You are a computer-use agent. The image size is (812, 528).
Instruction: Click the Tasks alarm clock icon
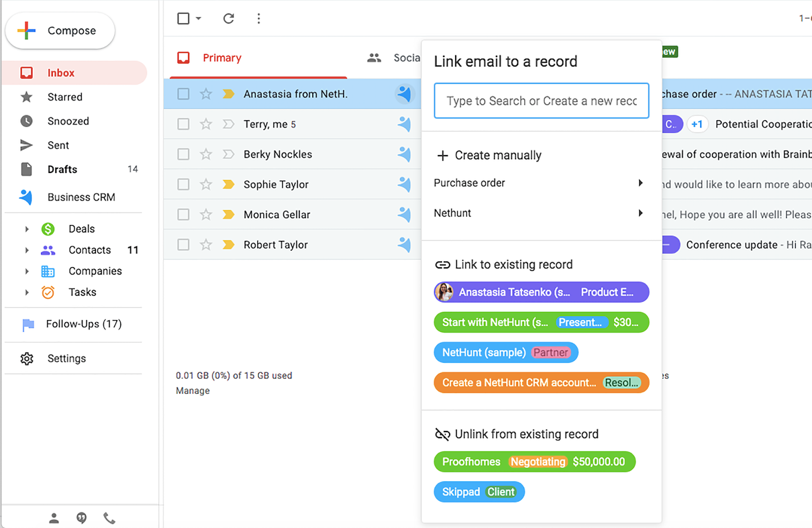(48, 293)
